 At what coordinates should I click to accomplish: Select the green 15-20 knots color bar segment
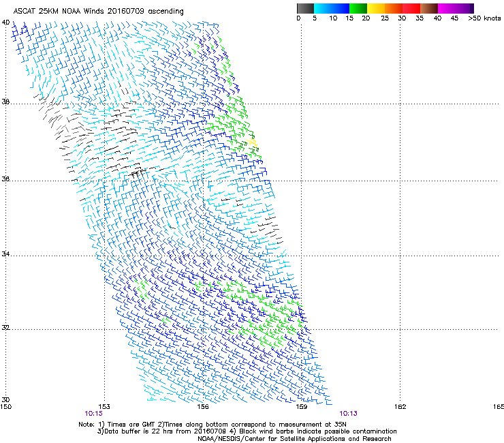point(358,8)
